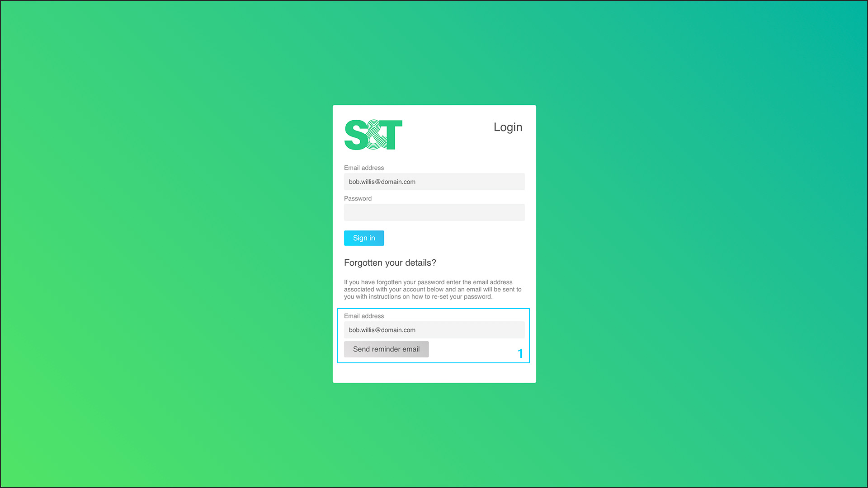
Task: Click the Email address label above login
Action: [363, 168]
